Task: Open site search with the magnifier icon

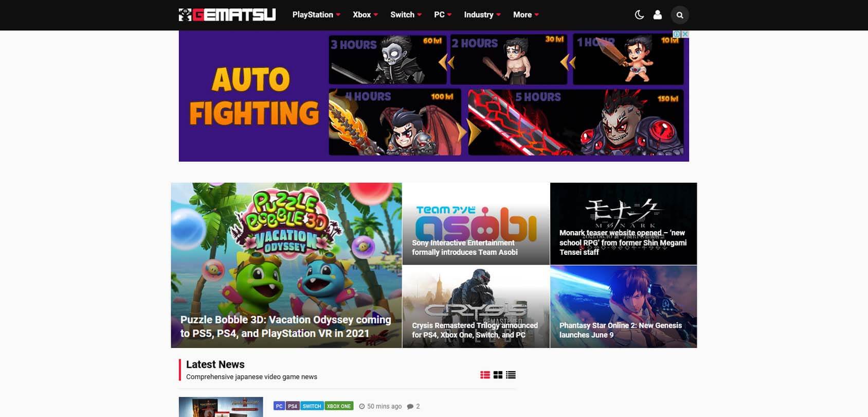Action: click(x=680, y=15)
